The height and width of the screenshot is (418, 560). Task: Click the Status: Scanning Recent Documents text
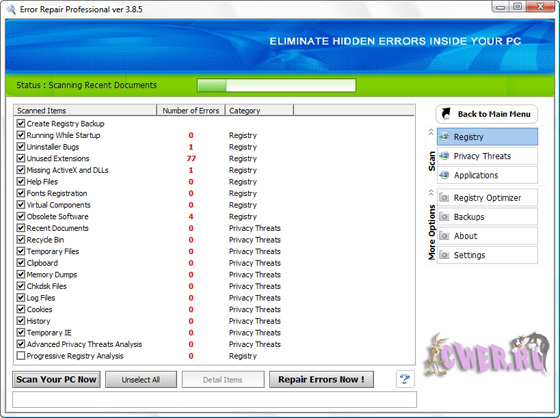click(x=86, y=85)
